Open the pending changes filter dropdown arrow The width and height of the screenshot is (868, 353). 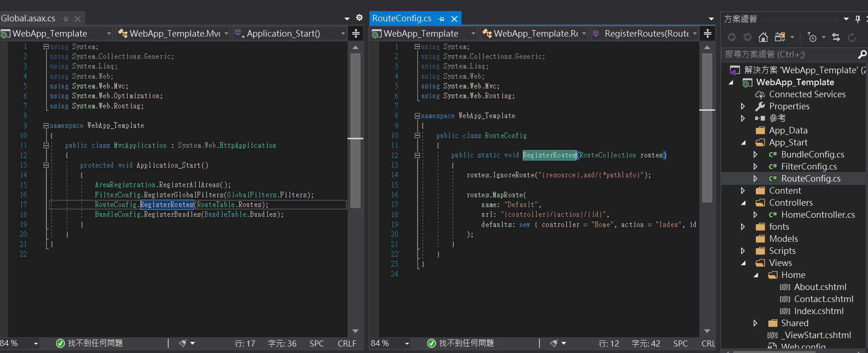pos(824,37)
